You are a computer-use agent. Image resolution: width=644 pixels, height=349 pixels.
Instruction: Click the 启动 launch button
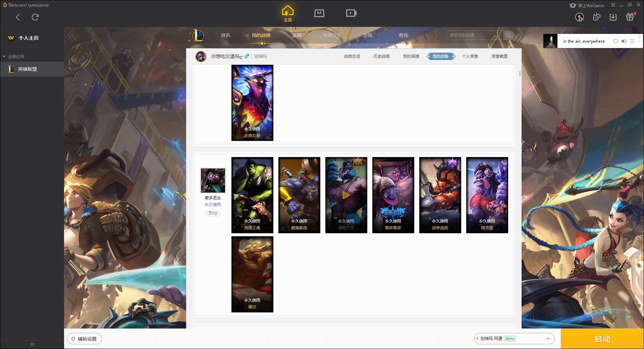tap(602, 339)
